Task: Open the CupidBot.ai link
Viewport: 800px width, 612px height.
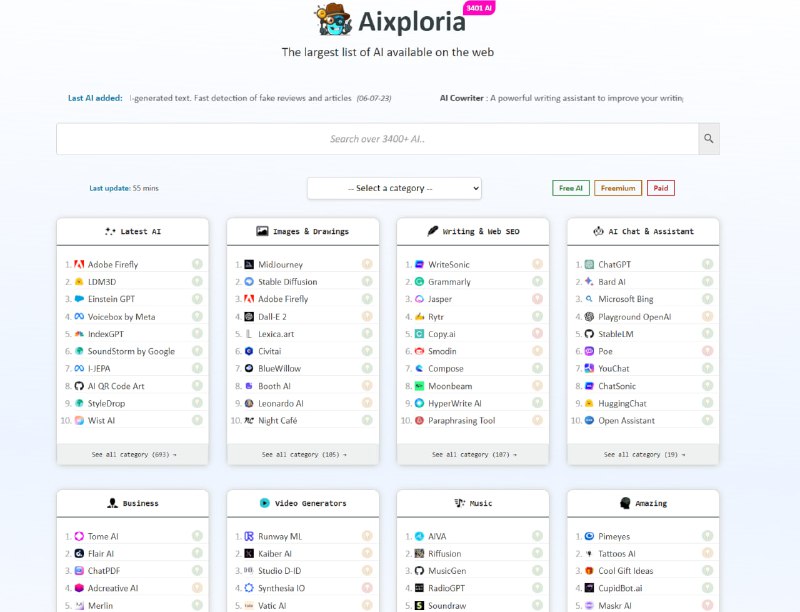Action: 620,588
